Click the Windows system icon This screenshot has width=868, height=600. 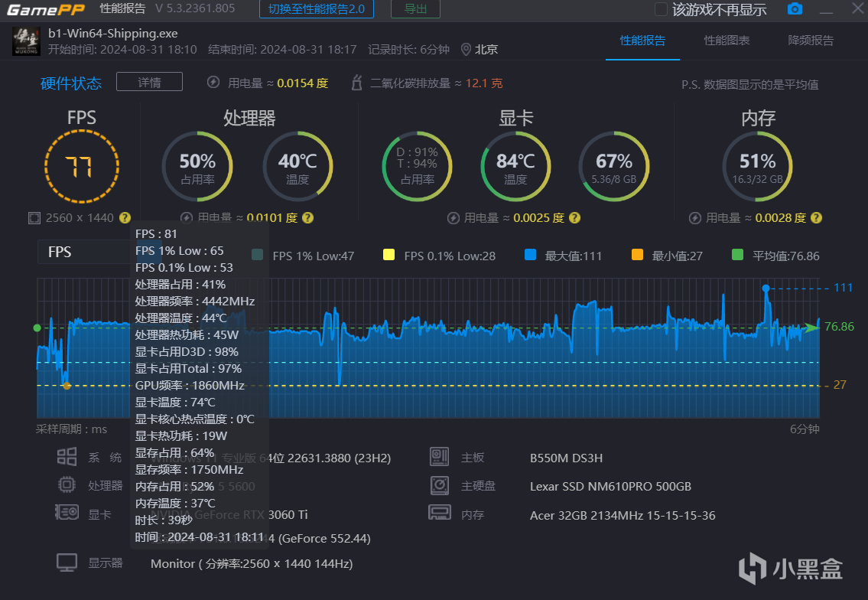(67, 457)
